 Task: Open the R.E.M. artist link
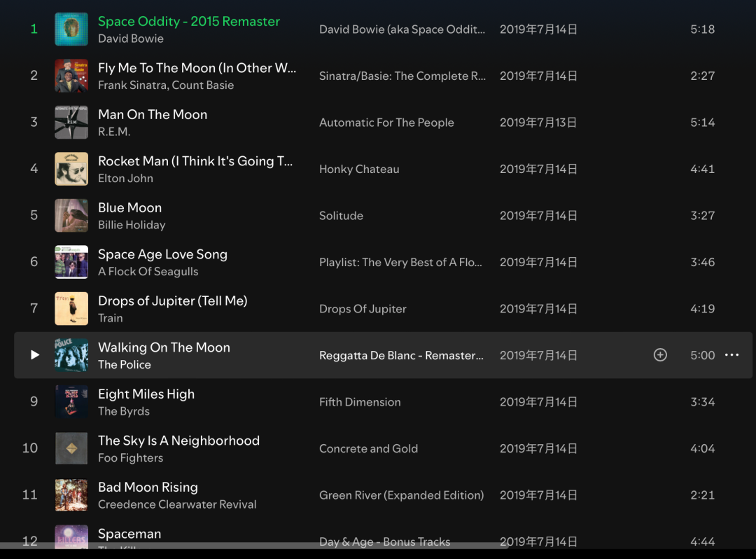(114, 132)
